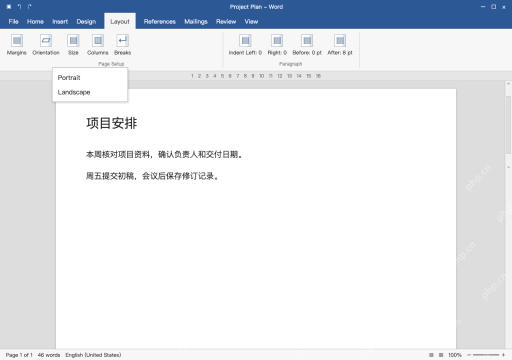Choose Portrait orientation
The width and height of the screenshot is (512, 360).
(90, 78)
